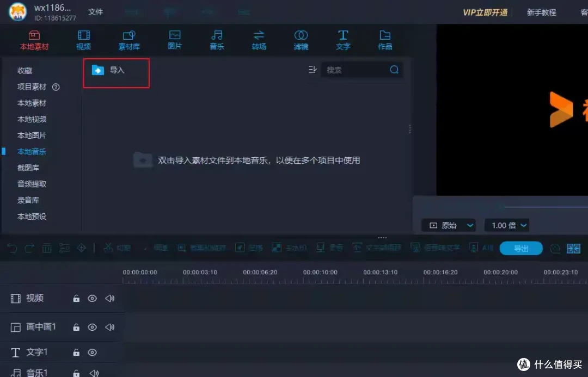The image size is (588, 377).
Task: Hide the 文字1 track with its eye toggle
Action: (x=92, y=353)
